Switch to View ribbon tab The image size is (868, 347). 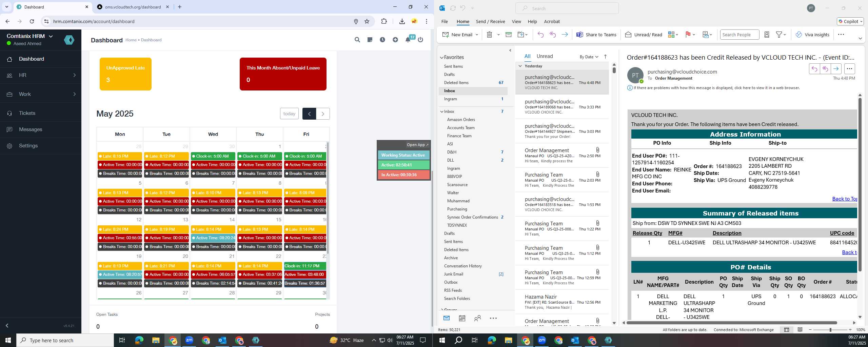pyautogui.click(x=516, y=21)
